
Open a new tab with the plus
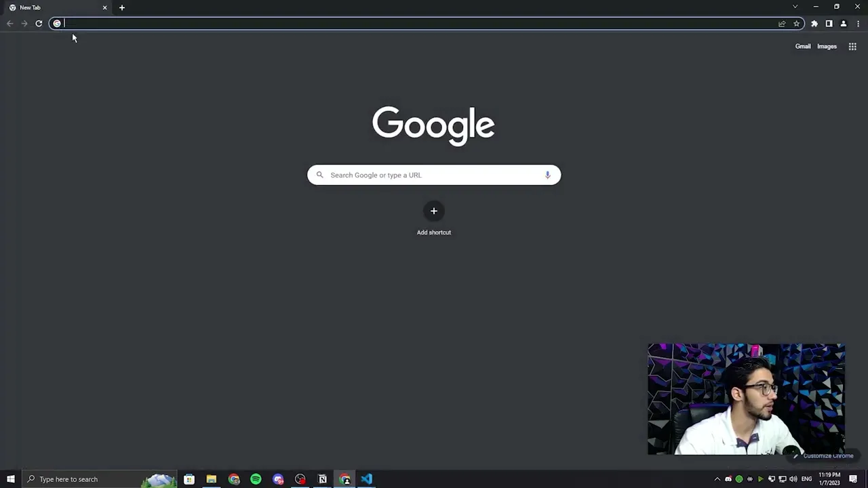(x=122, y=7)
